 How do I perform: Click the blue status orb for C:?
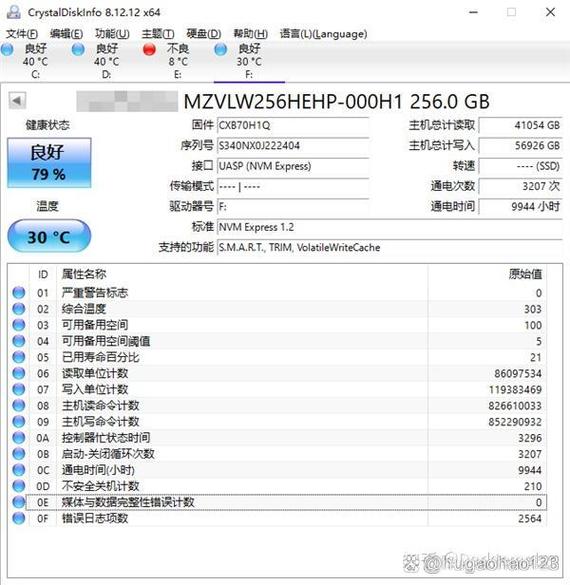7,49
